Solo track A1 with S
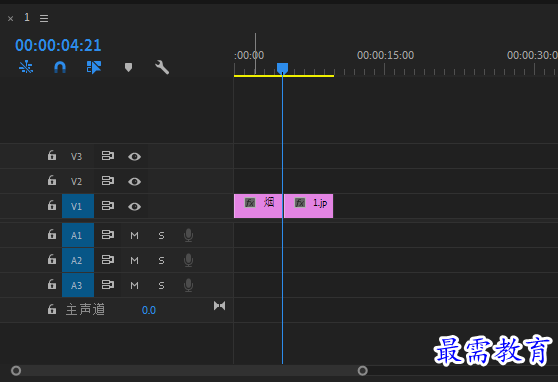 pos(161,235)
